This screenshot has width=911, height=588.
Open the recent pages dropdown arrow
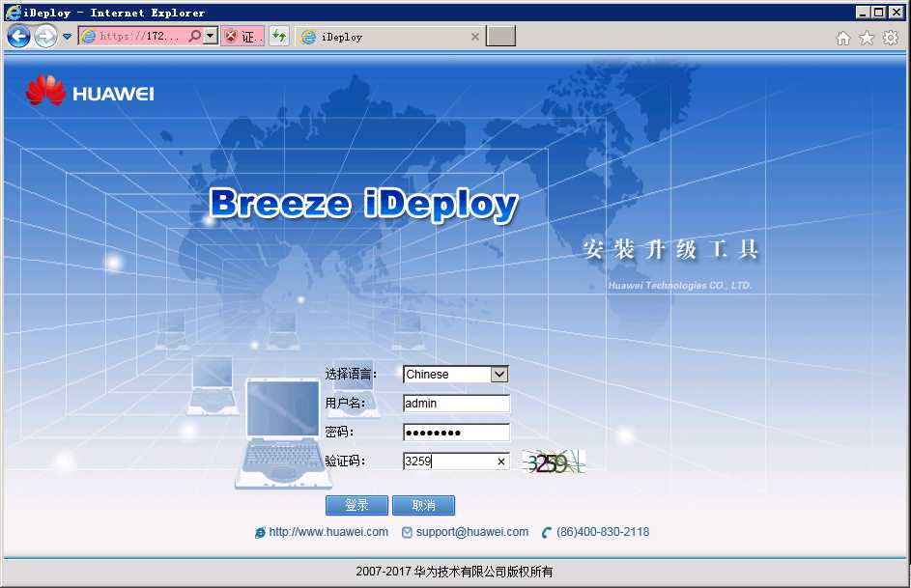[68, 37]
